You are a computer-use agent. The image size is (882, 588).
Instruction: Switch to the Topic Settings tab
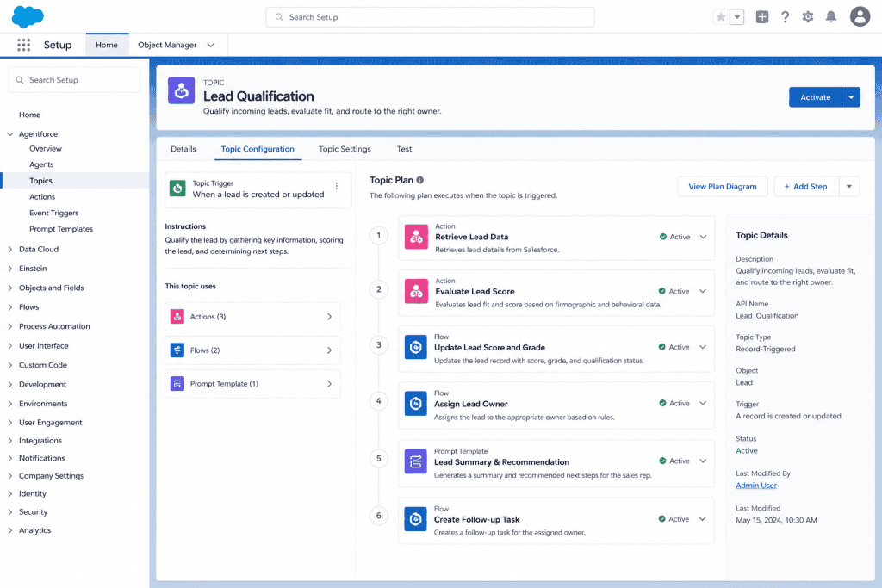point(345,149)
